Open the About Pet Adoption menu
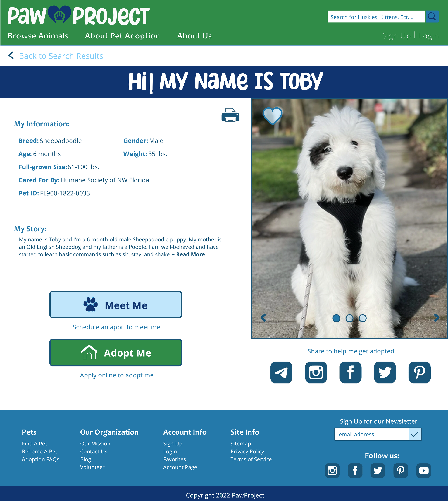Viewport: 448px width, 501px height. tap(122, 36)
